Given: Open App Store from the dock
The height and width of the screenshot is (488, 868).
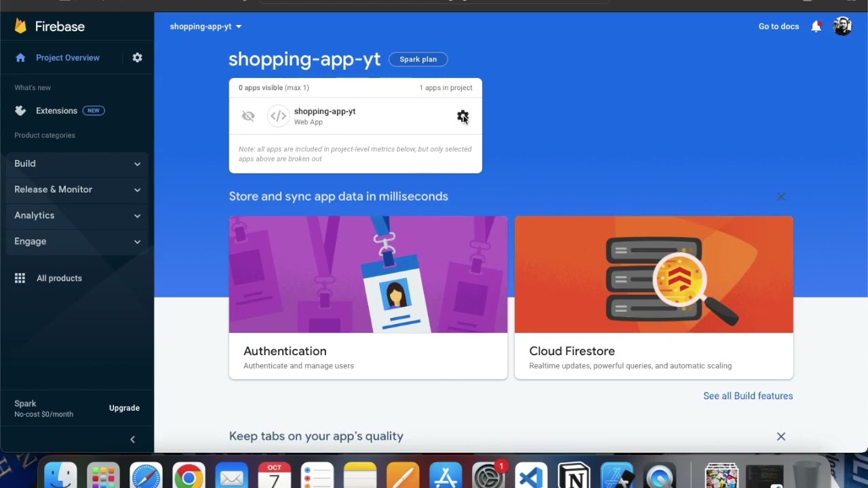Looking at the screenshot, I should 446,476.
